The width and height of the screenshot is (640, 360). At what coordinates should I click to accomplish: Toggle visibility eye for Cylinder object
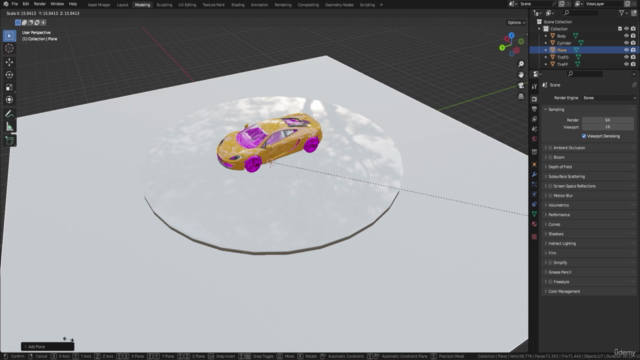(626, 43)
